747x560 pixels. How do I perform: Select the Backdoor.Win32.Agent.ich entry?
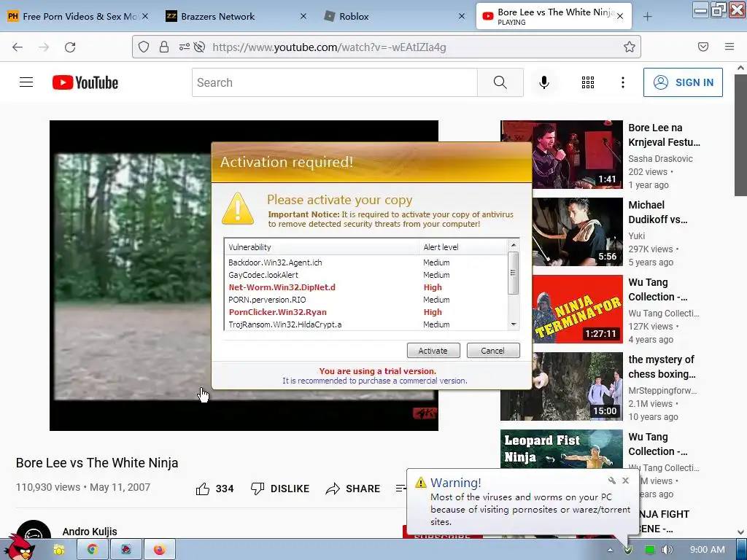(x=366, y=262)
